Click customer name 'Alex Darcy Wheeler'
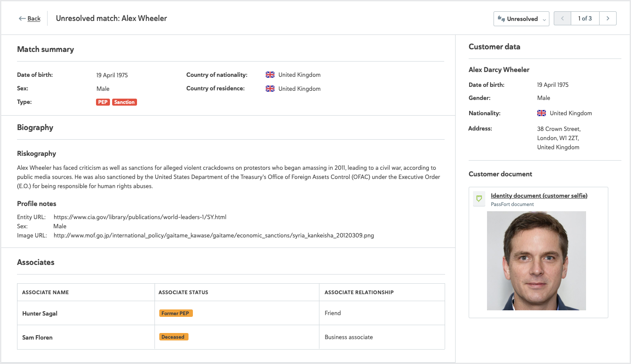 [499, 69]
